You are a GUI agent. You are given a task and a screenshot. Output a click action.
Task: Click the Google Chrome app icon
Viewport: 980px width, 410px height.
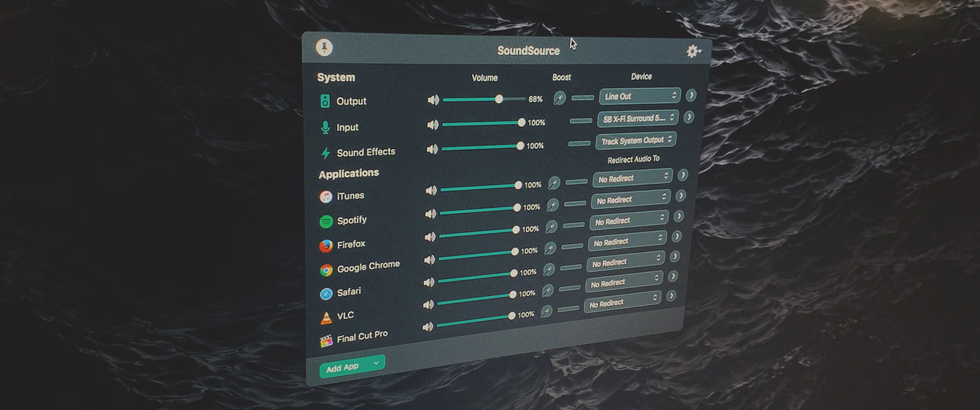[326, 270]
